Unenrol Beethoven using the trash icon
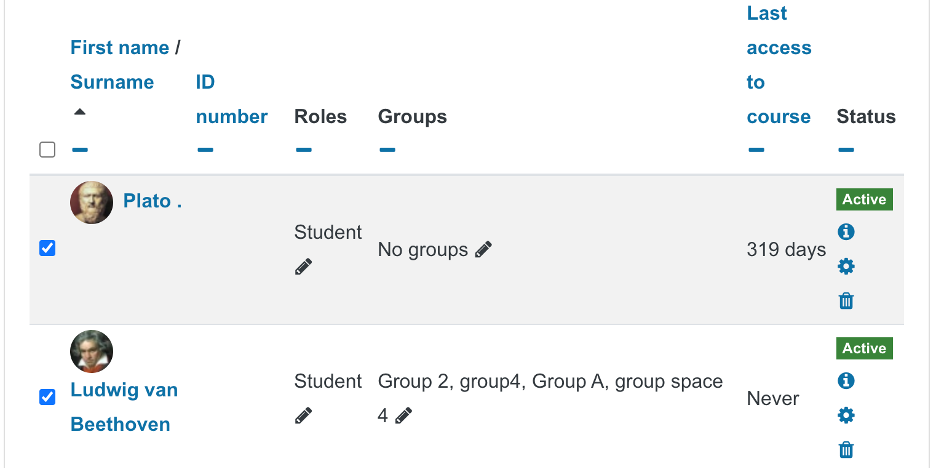Viewport: 936px width, 468px height. 846,449
